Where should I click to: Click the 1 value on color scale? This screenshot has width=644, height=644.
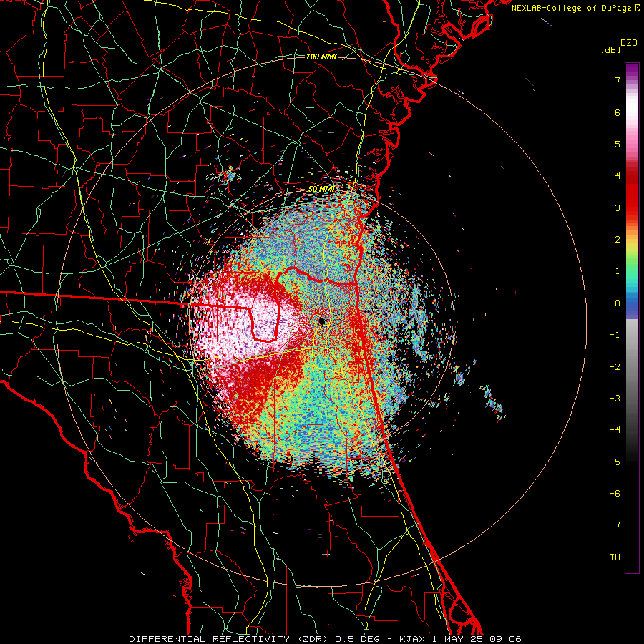click(x=618, y=271)
